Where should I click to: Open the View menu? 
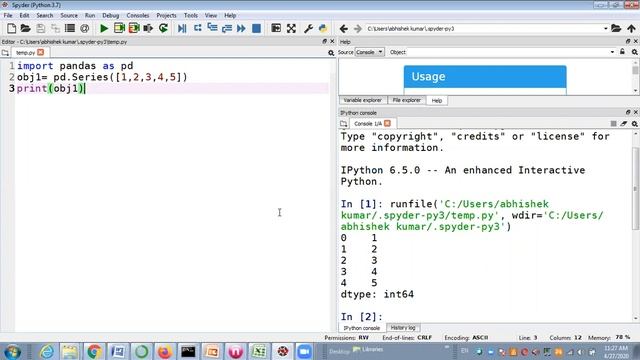[x=211, y=16]
